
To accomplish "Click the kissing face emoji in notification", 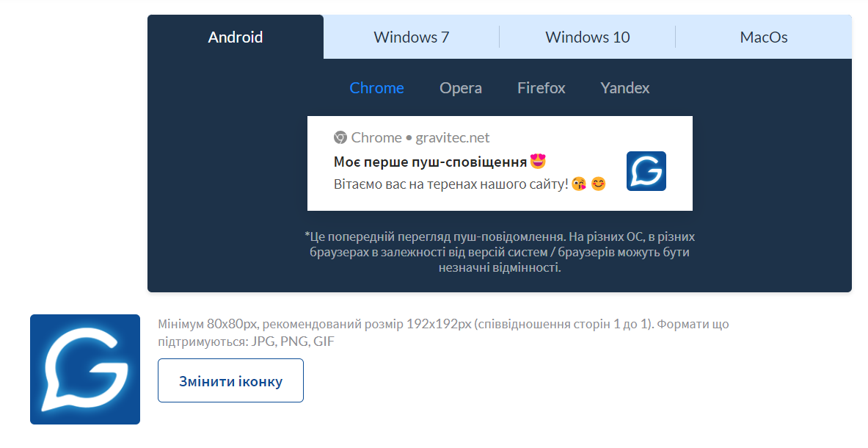I will click(x=579, y=184).
